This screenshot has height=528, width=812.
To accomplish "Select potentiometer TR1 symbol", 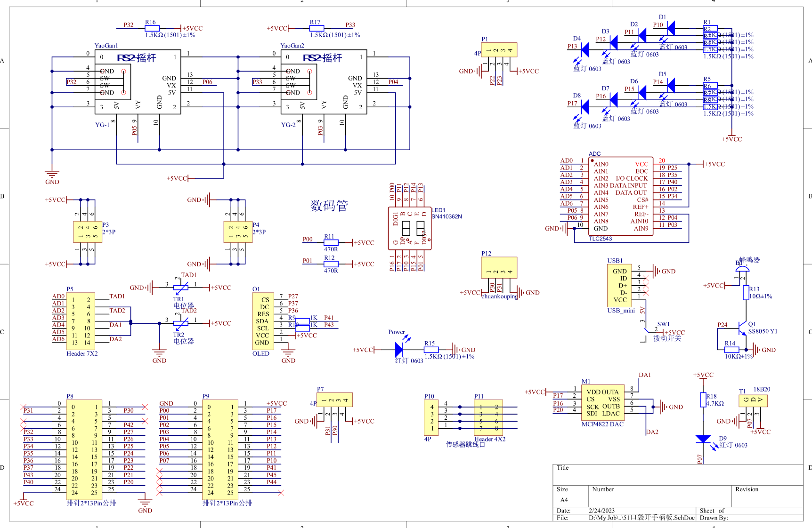I will tap(181, 287).
